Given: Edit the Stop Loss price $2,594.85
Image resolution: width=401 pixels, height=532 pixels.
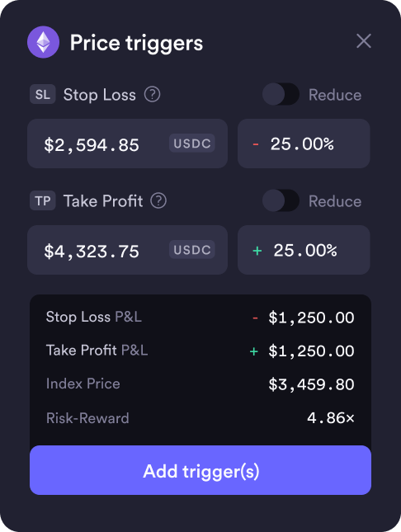Looking at the screenshot, I should 127,144.
